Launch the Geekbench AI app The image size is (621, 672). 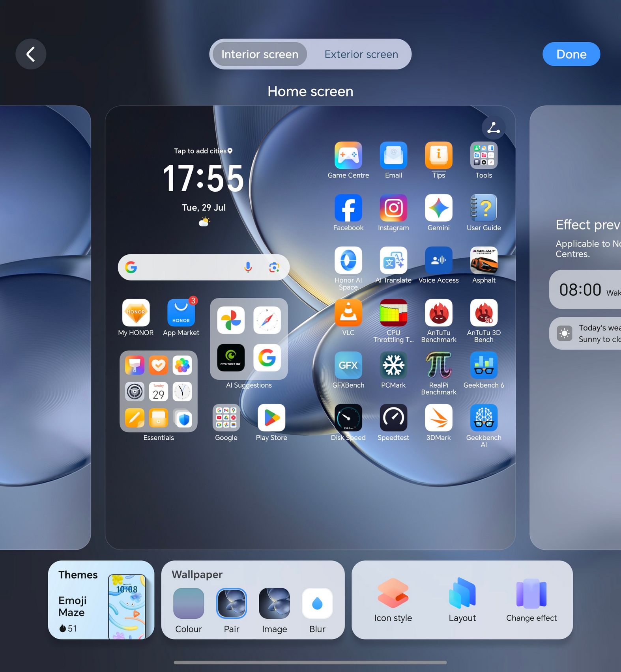484,418
